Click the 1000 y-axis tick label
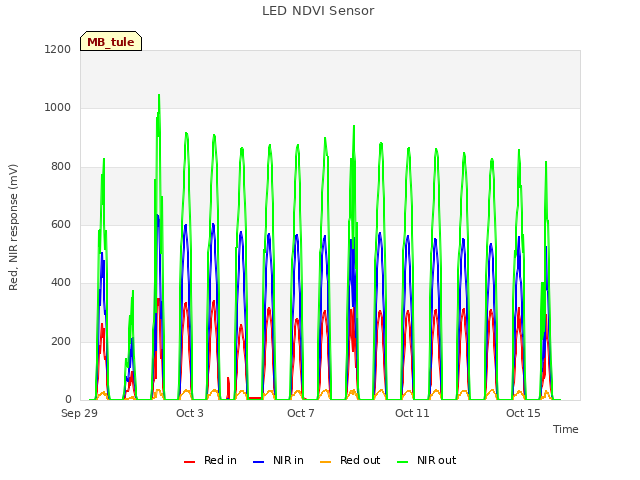640x480 pixels. pyautogui.click(x=58, y=107)
